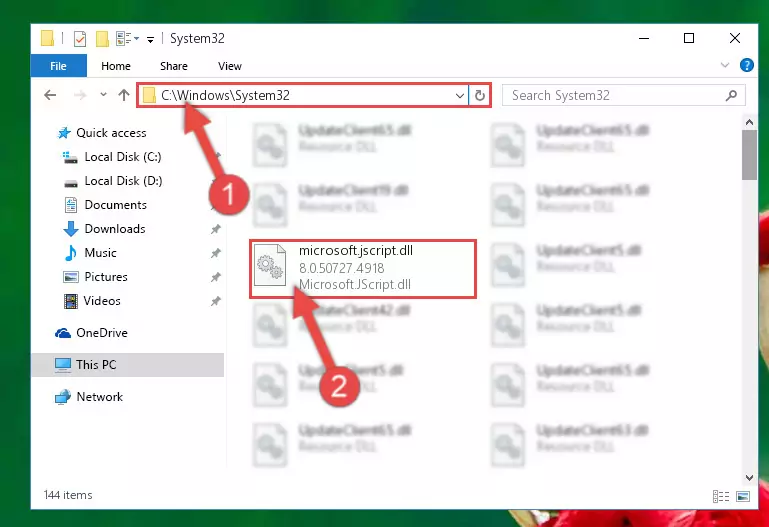Click the folder icon in address bar
Viewport: 769px width, 527px height.
coord(149,95)
